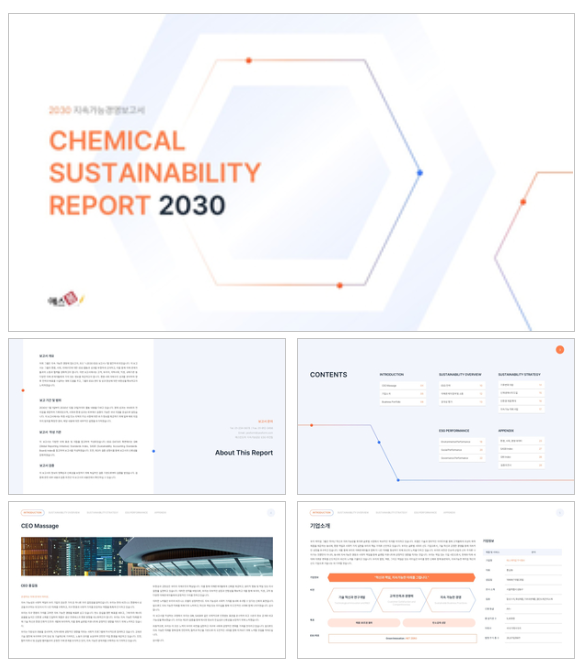This screenshot has width=581, height=665.
Task: Open the About This Report slide
Action: coord(147,416)
